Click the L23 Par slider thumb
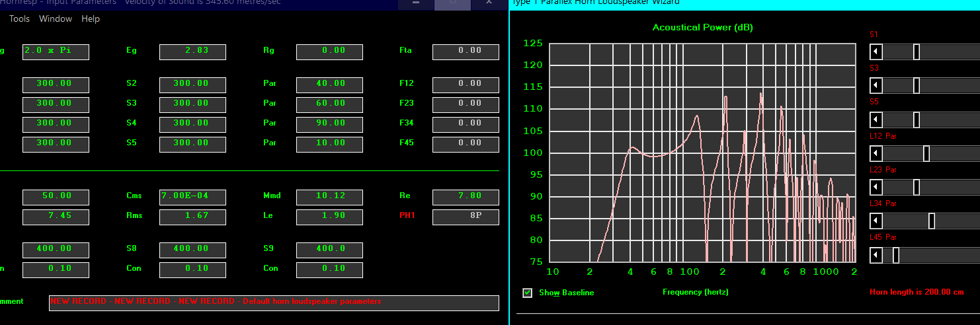This screenshot has height=325, width=980. (917, 188)
